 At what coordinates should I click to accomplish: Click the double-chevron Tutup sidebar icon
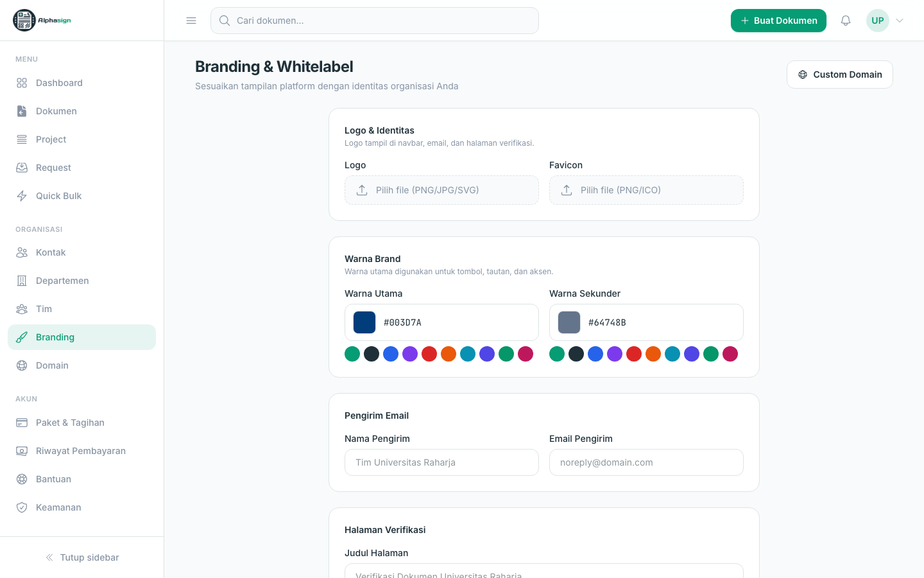click(49, 557)
